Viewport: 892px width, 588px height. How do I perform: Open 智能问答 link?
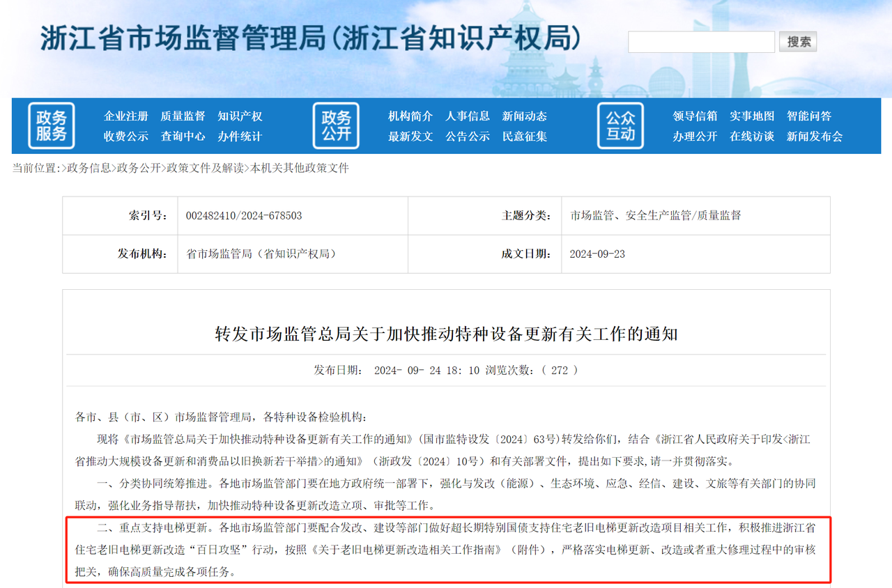tap(809, 116)
